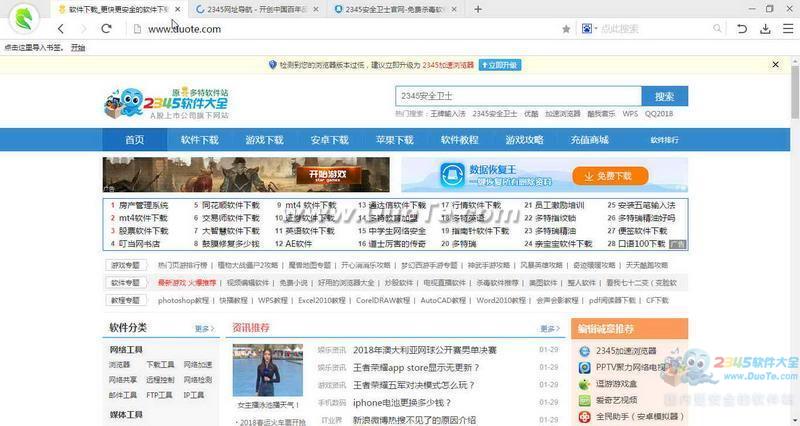Open the browser hamburger menu
This screenshot has width=800, height=426.
788,29
